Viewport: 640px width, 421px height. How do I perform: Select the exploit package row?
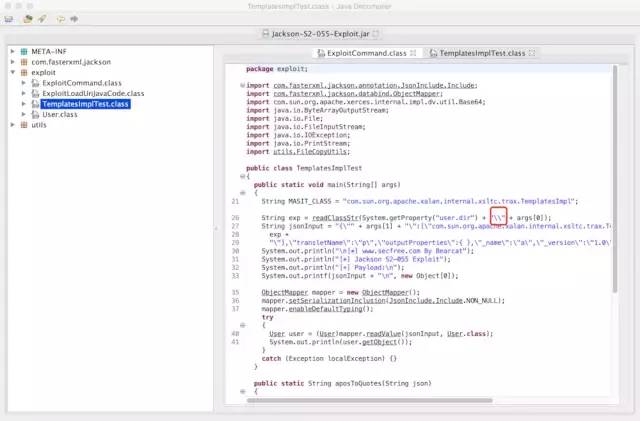point(43,73)
